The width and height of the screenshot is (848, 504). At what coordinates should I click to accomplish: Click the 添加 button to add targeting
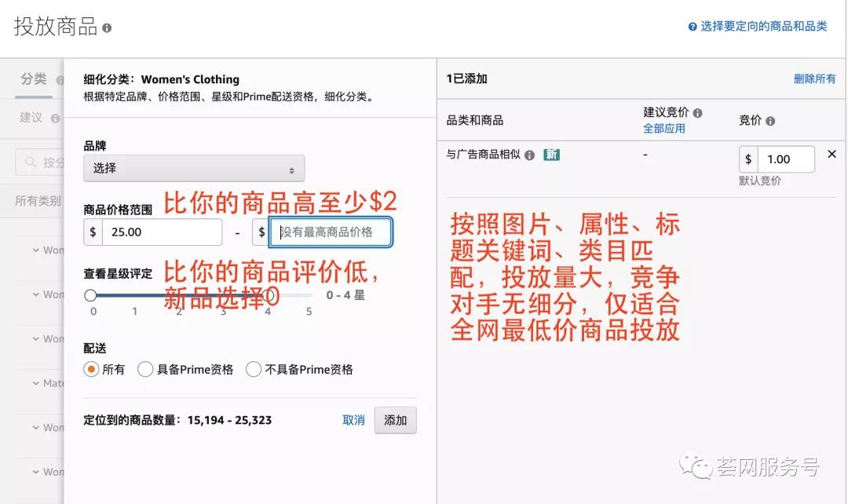395,420
